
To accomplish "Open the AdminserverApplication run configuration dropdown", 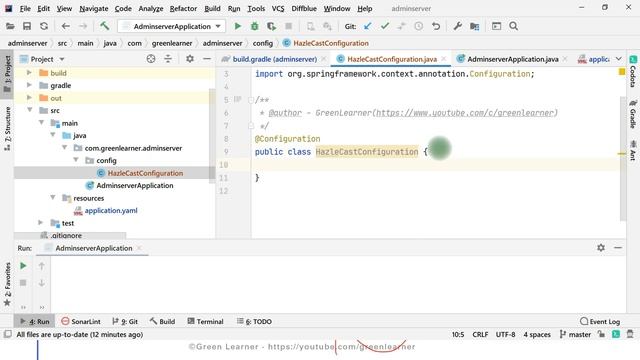I will click(172, 27).
